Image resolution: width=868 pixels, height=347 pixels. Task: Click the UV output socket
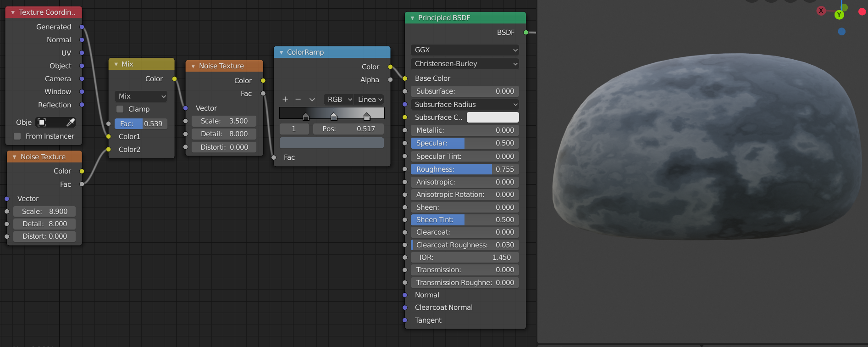click(x=82, y=53)
